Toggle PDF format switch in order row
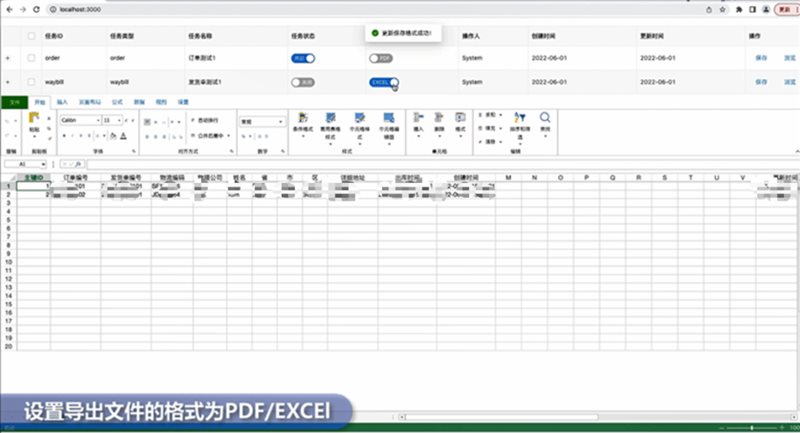The height and width of the screenshot is (433, 800). point(381,58)
